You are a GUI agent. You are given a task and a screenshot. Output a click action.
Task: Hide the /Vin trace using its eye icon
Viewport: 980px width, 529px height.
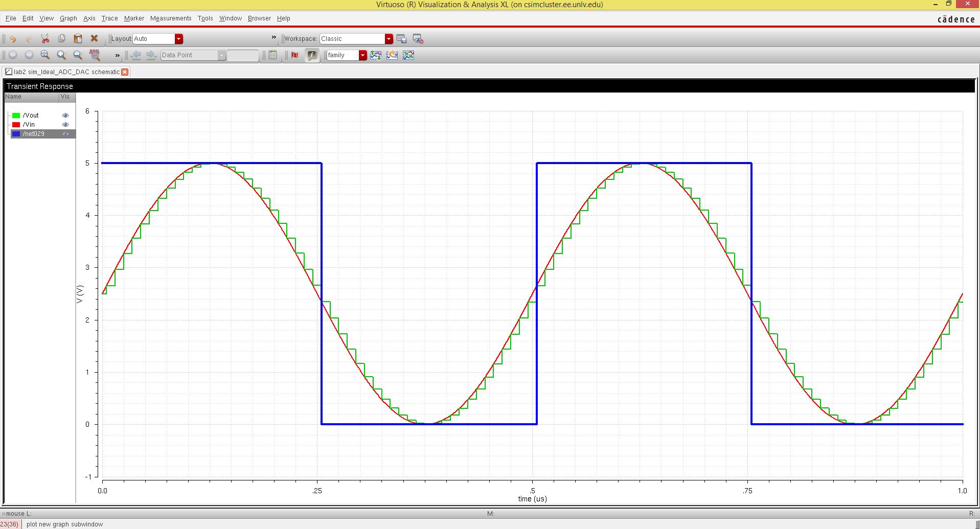[x=65, y=124]
